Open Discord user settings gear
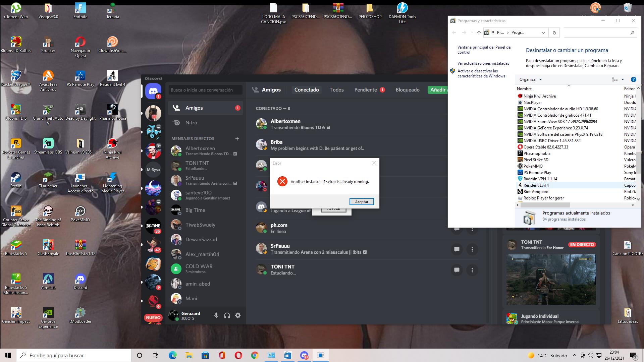This screenshot has width=644, height=362. [238, 315]
